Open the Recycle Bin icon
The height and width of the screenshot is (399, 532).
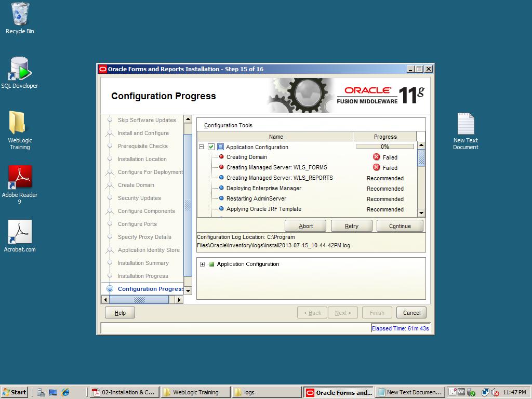tap(20, 15)
